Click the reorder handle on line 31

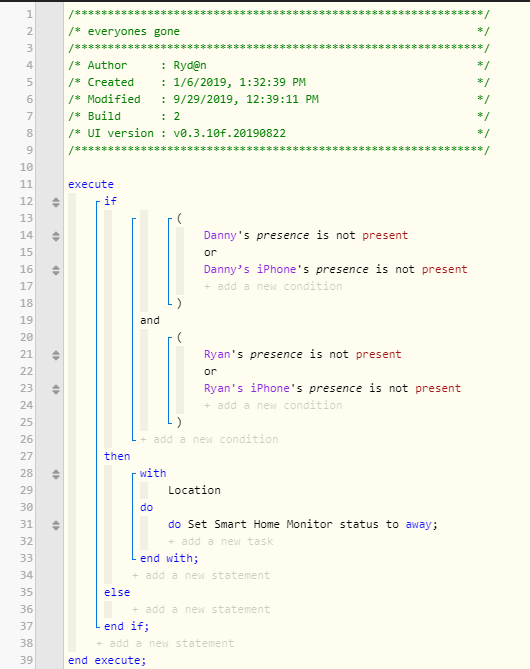click(x=56, y=525)
